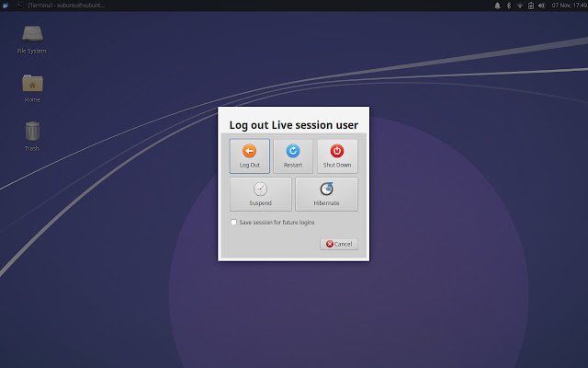Select the Suspend option

260,194
